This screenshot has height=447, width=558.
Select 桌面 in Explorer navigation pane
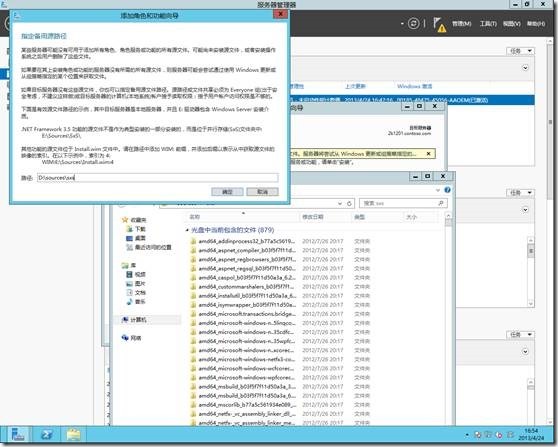pyautogui.click(x=136, y=238)
